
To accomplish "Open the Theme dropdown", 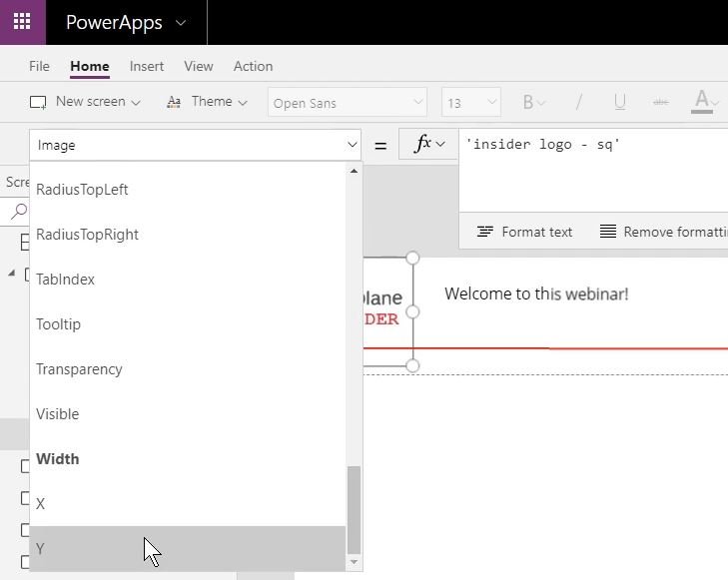I will 207,102.
